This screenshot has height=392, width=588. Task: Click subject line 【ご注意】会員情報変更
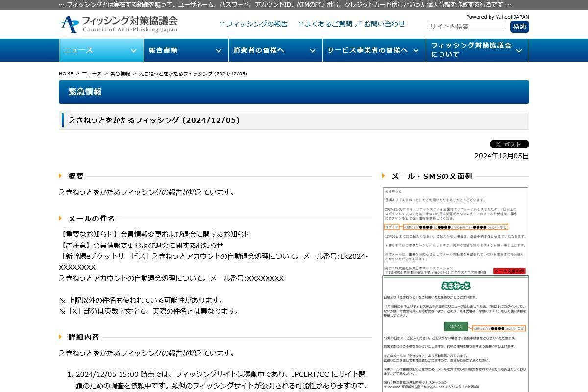pos(141,245)
